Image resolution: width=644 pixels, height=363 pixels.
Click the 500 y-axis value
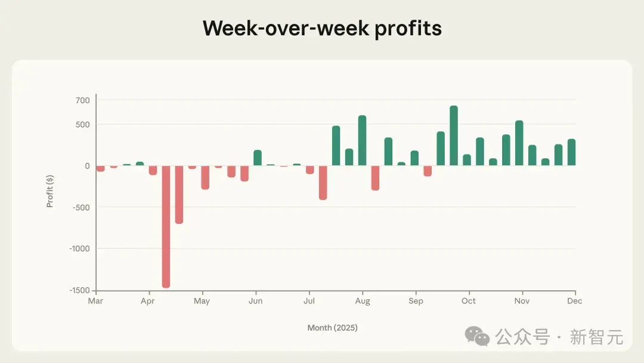(82, 125)
